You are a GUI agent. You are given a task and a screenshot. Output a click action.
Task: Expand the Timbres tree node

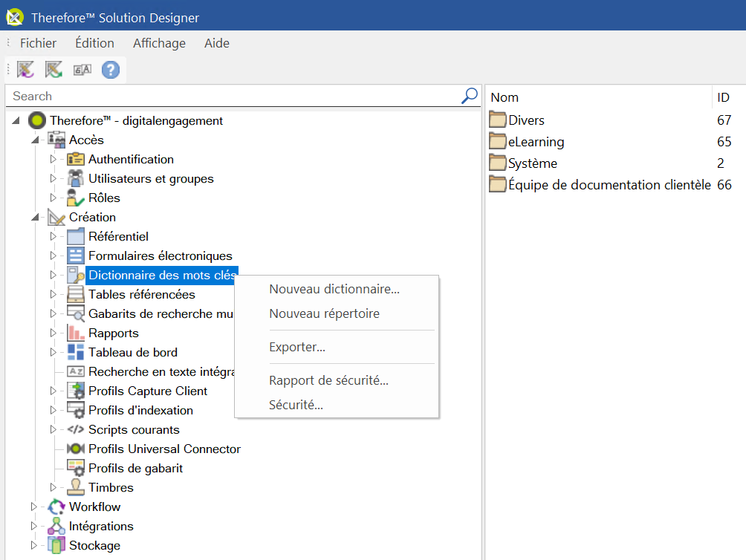point(53,487)
